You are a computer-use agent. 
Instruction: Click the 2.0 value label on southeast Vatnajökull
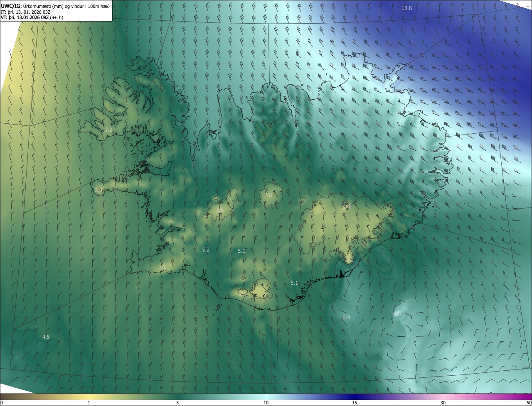[x=349, y=260]
